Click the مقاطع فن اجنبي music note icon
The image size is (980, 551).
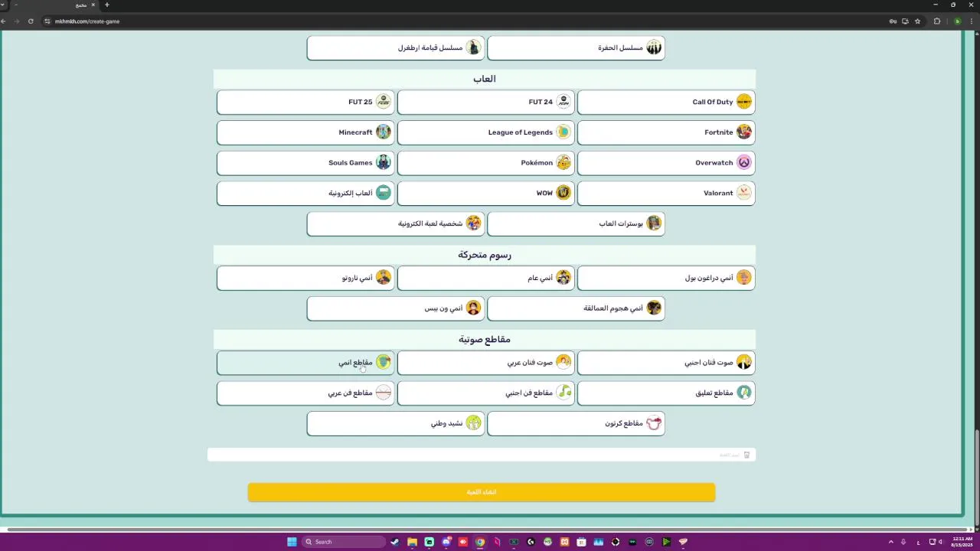tap(563, 393)
